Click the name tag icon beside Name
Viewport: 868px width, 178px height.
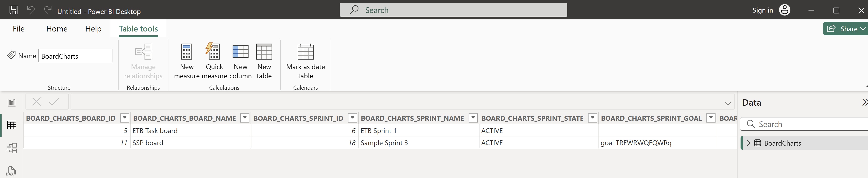[x=11, y=55]
